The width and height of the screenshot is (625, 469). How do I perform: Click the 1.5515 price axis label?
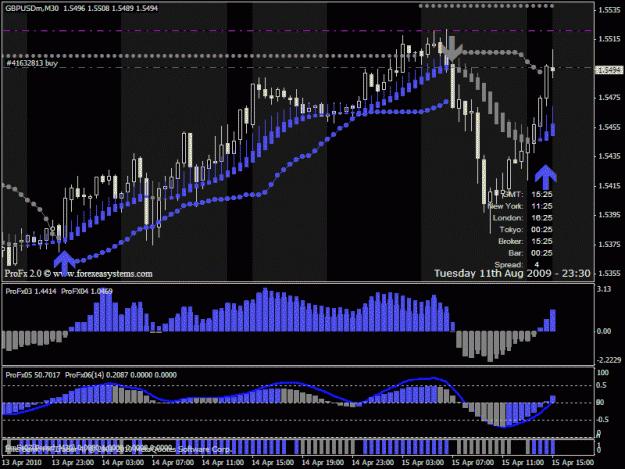click(x=609, y=39)
